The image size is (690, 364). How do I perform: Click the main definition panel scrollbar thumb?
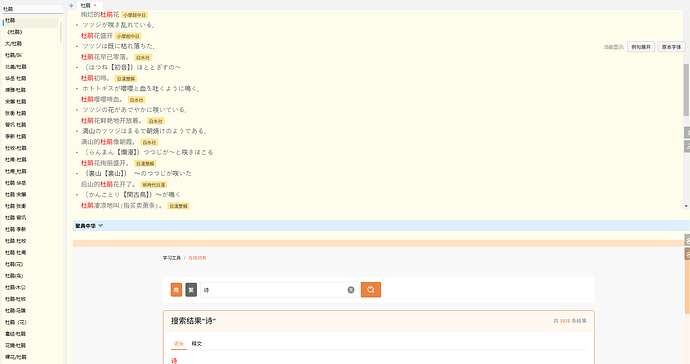click(x=686, y=90)
